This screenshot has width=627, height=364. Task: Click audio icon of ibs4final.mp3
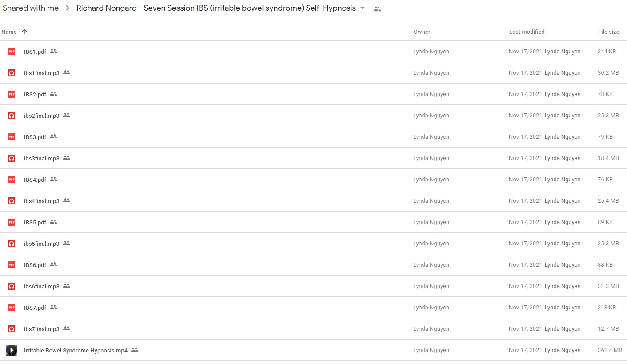pyautogui.click(x=12, y=201)
